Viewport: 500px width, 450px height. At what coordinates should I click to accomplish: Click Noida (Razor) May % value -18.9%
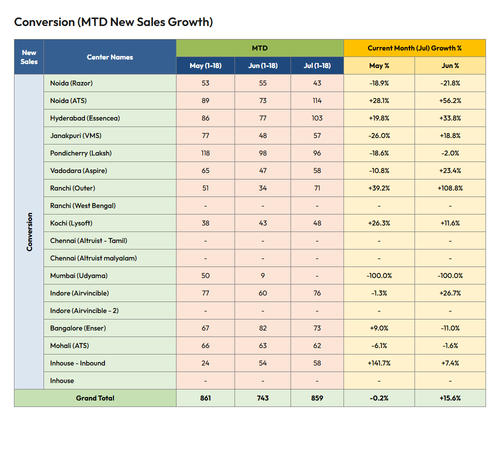[379, 83]
